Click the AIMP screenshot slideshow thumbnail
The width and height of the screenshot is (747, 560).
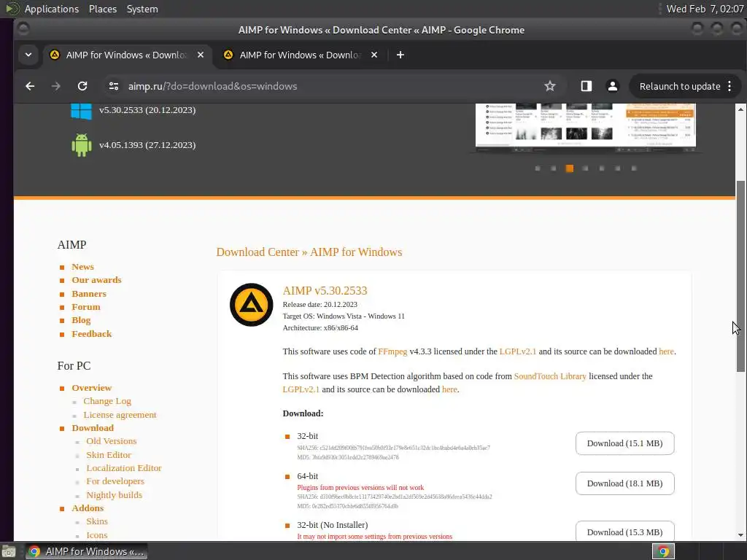(586, 126)
